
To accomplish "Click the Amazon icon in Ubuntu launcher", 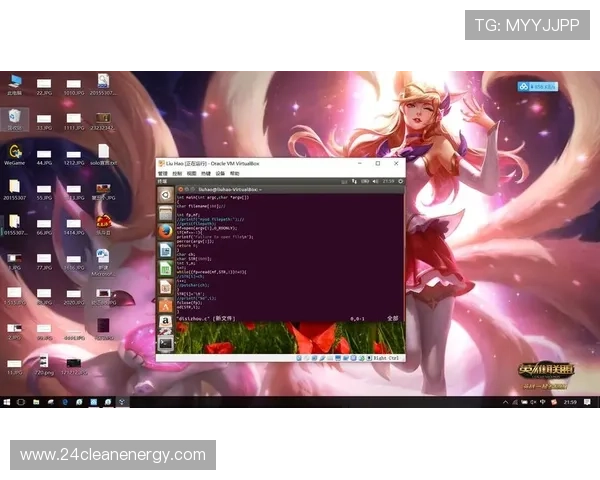I will pyautogui.click(x=165, y=322).
